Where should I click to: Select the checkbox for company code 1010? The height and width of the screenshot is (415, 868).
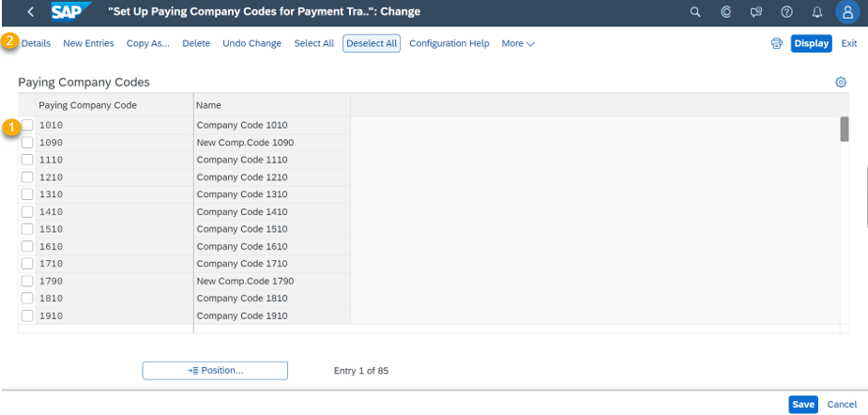pyautogui.click(x=27, y=125)
